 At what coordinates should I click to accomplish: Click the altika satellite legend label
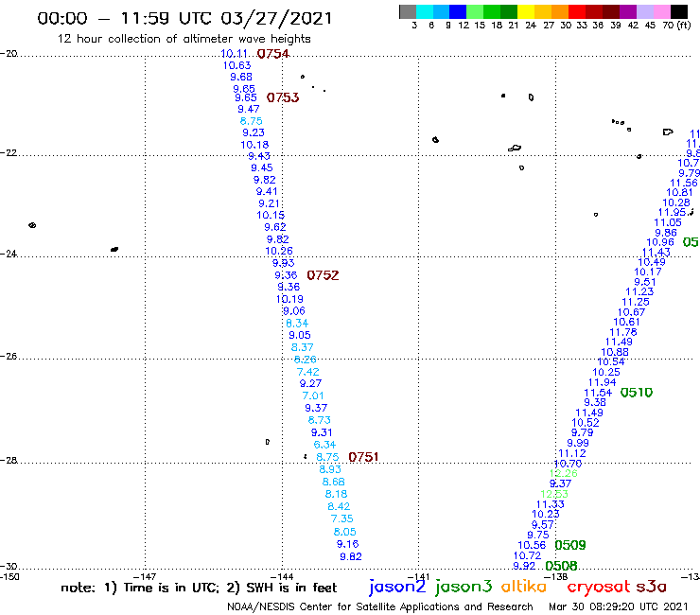click(523, 586)
